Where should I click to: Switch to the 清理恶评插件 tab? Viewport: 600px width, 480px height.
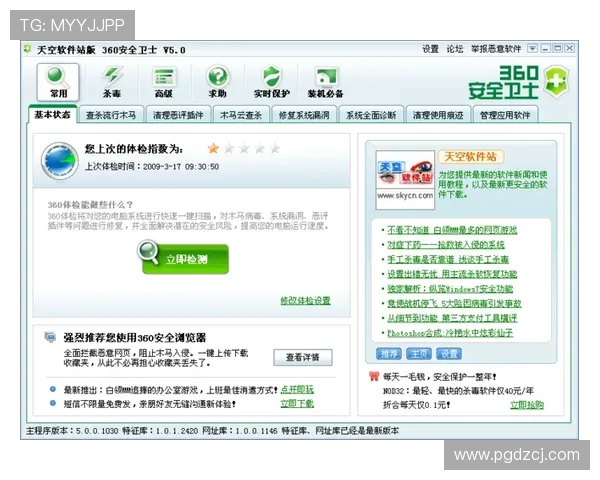178,115
